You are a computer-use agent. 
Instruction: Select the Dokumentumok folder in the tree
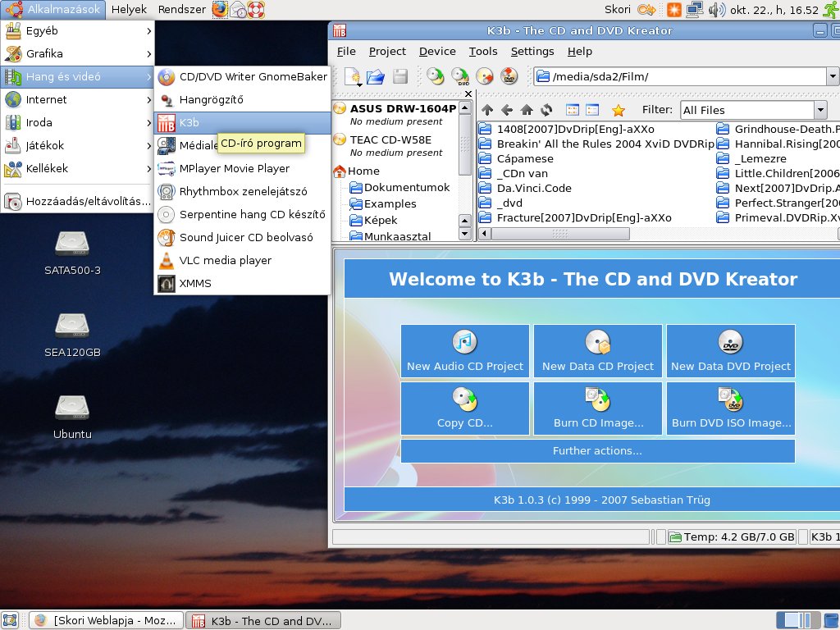tap(407, 187)
